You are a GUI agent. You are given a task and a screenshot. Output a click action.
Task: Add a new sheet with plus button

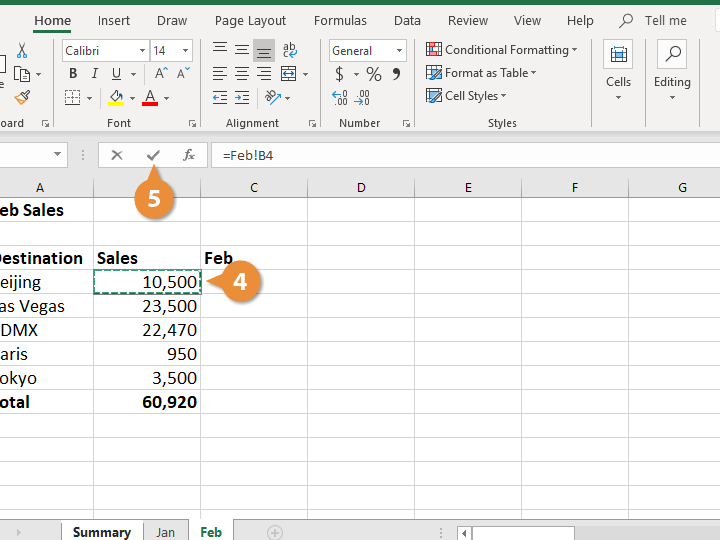275,533
